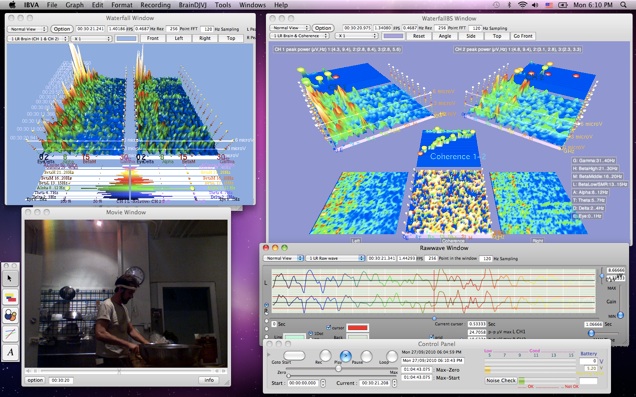This screenshot has width=636, height=397.
Task: Toggle the grid checkbox in Rawwave Window
Action: [432, 337]
